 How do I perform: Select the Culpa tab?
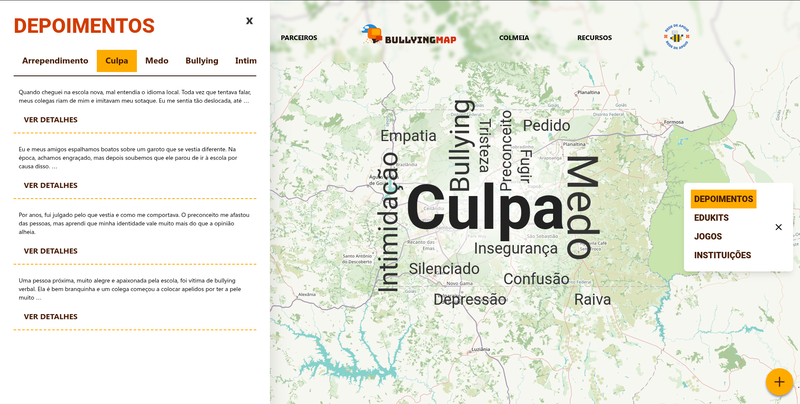tap(117, 61)
